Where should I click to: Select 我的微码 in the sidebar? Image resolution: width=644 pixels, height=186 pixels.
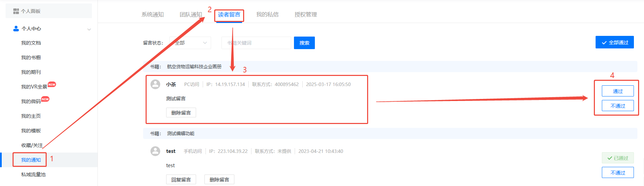click(x=31, y=101)
